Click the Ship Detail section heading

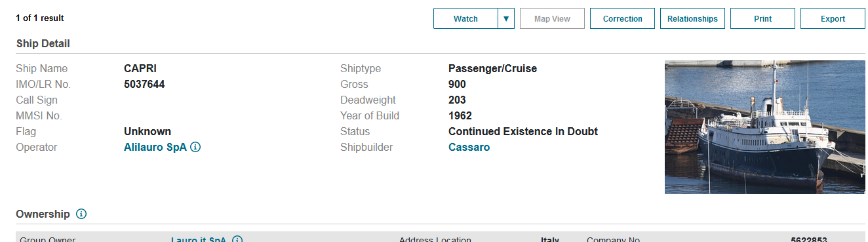43,43
